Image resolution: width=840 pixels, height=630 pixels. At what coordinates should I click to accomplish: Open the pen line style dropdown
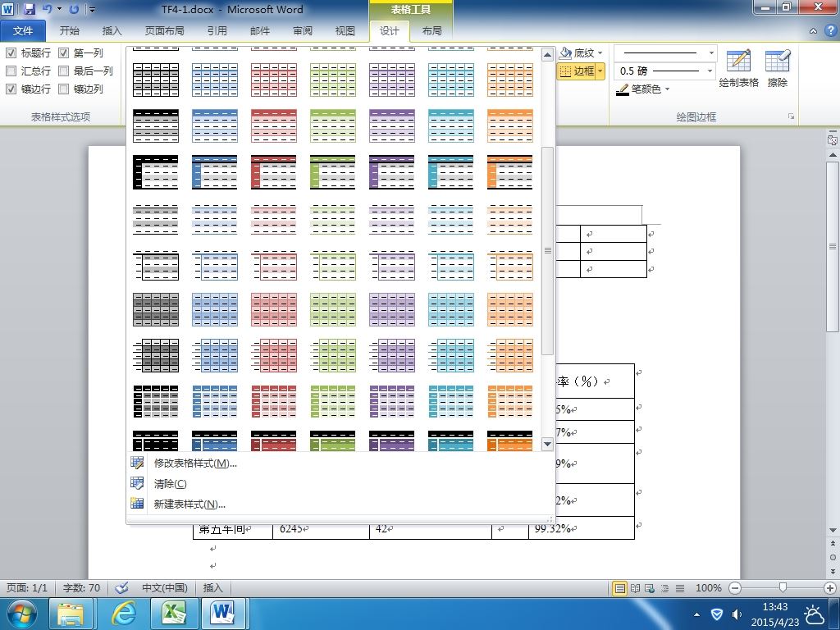click(x=711, y=53)
